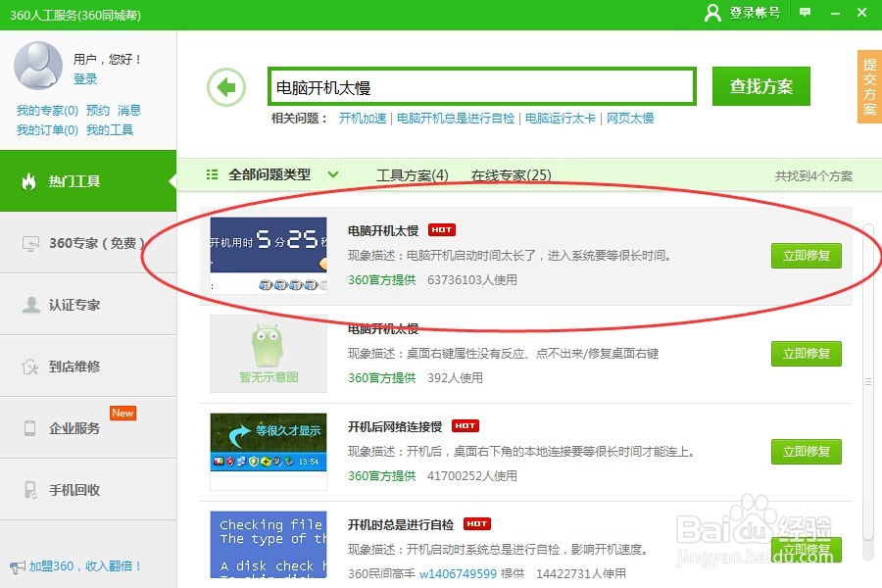Open 手机回收 sidebar section

pos(88,490)
